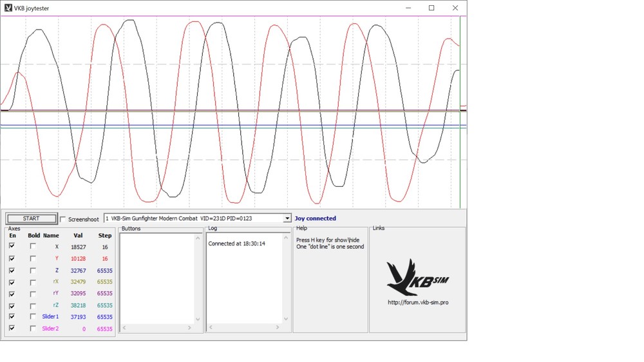Click the START button

pos(31,218)
